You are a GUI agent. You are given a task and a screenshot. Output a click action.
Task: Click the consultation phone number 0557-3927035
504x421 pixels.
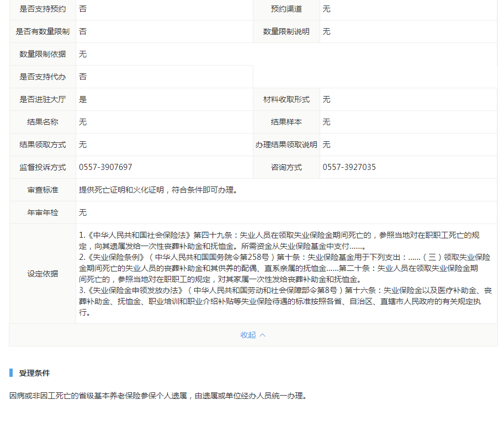[x=349, y=167]
